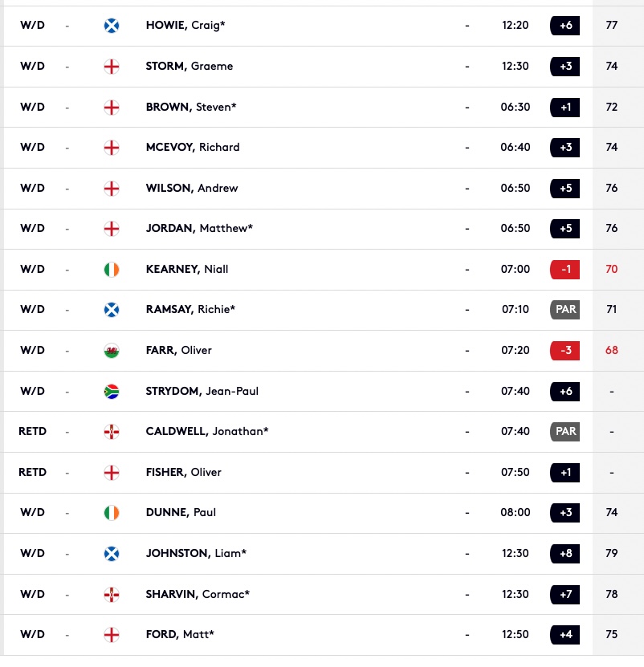Click the South Africa flag by Jean-Paul Strydom
The height and width of the screenshot is (667, 644).
click(x=112, y=392)
